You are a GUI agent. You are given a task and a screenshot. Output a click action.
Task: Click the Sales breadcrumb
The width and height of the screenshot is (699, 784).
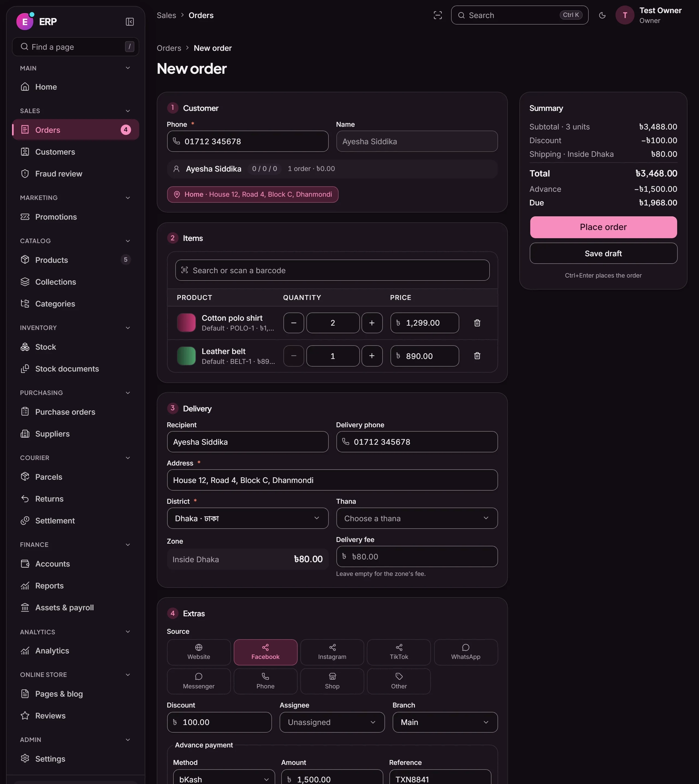166,15
